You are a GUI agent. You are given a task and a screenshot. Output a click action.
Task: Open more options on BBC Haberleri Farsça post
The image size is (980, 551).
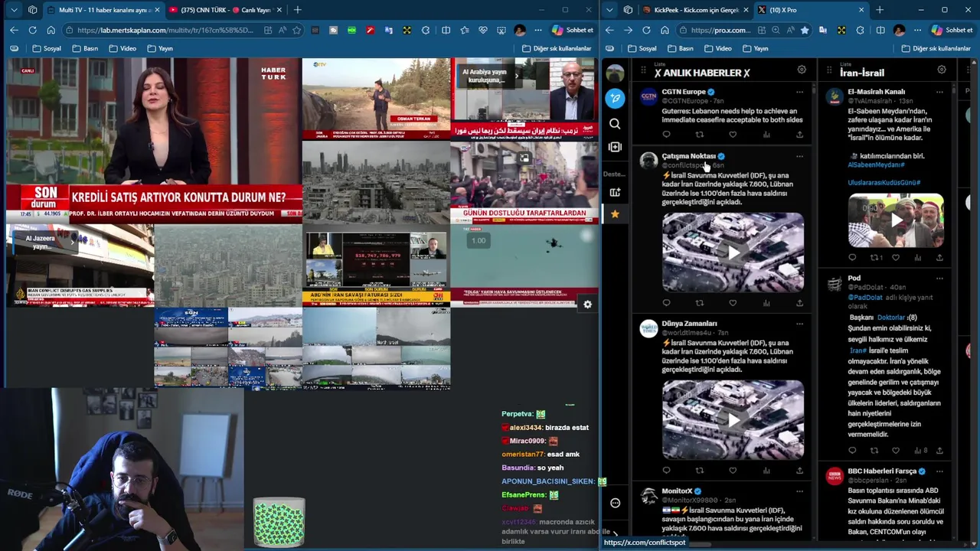tap(939, 471)
